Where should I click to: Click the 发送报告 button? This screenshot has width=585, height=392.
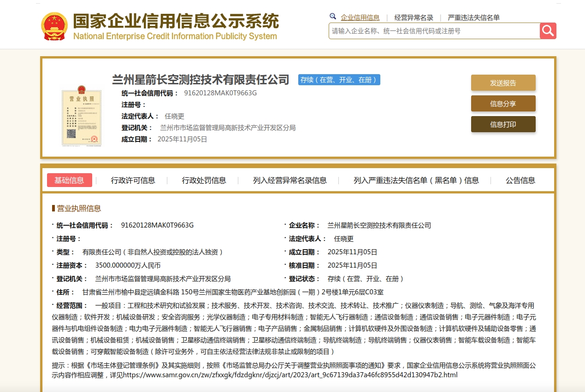(503, 83)
